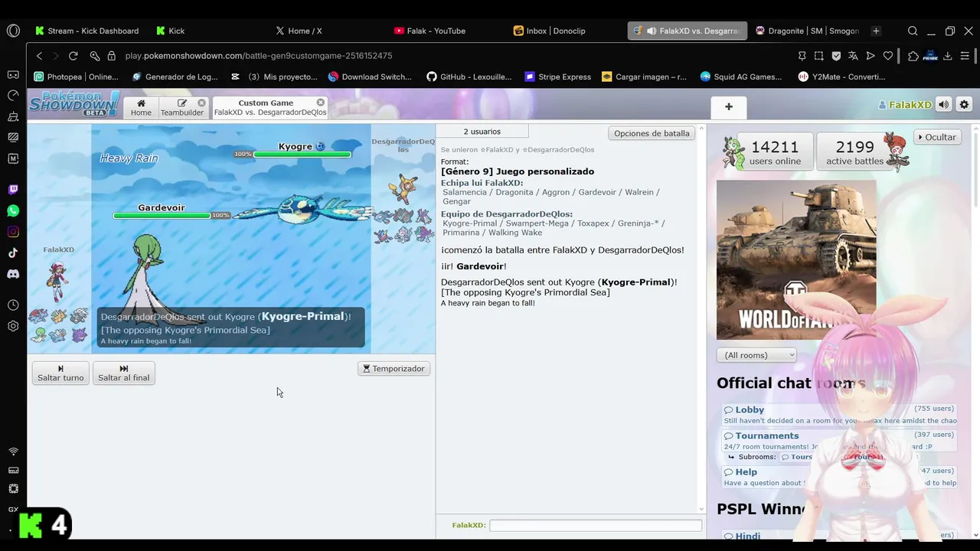The width and height of the screenshot is (980, 551).
Task: Open Showdown options gear icon
Action: tap(964, 105)
